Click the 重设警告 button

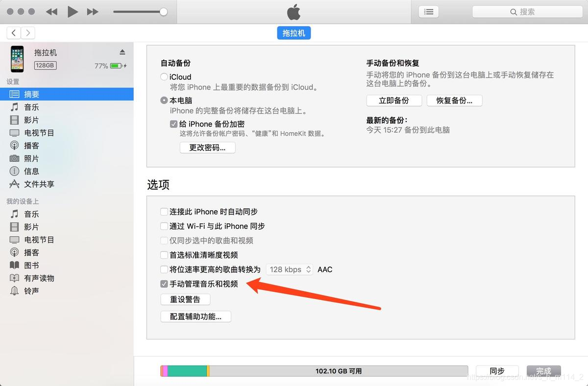pyautogui.click(x=185, y=299)
